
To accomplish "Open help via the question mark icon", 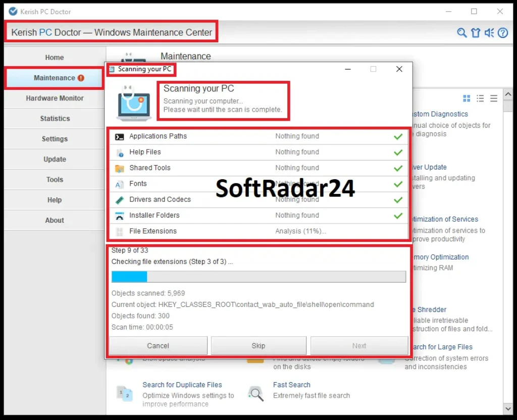I will click(503, 33).
